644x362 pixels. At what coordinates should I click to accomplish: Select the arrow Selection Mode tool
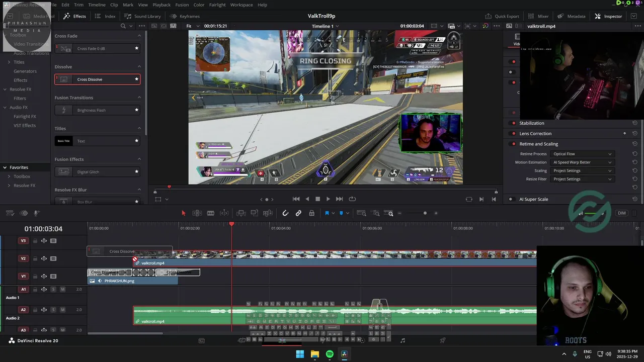pos(183,213)
